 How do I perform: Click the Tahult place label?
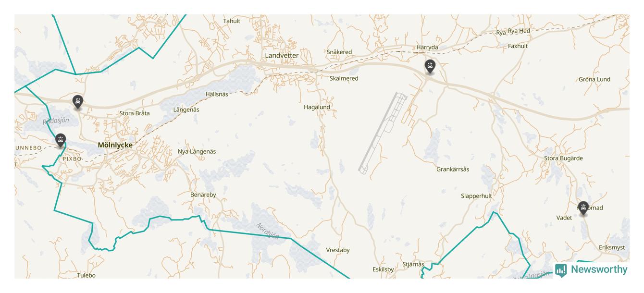[x=232, y=21]
